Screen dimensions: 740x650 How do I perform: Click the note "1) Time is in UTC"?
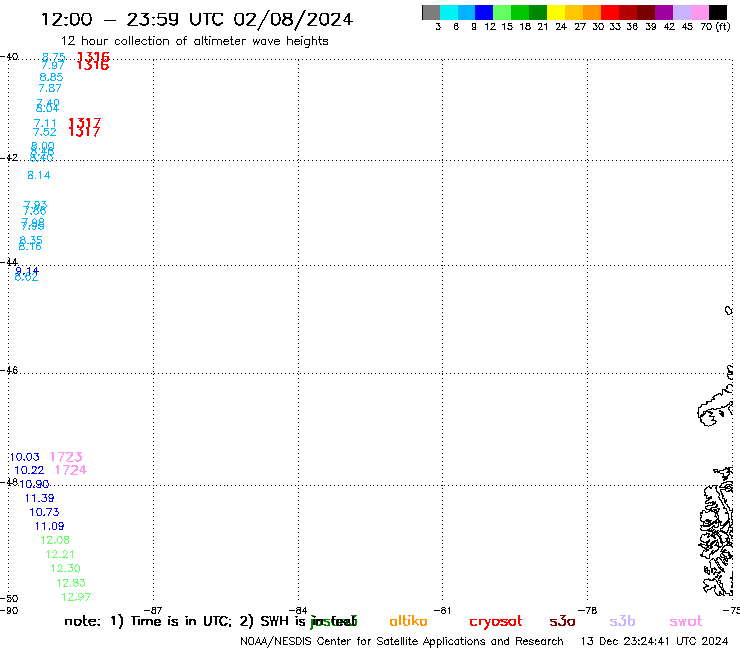tap(171, 621)
